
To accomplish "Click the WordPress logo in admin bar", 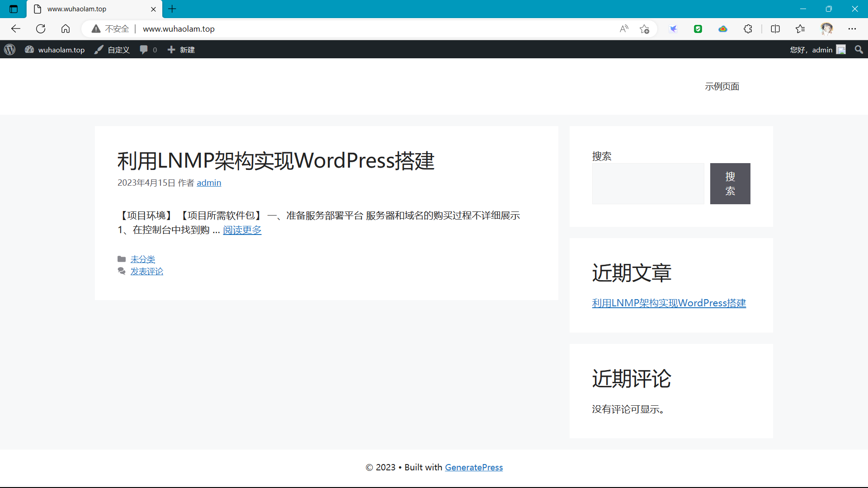I will (10, 50).
